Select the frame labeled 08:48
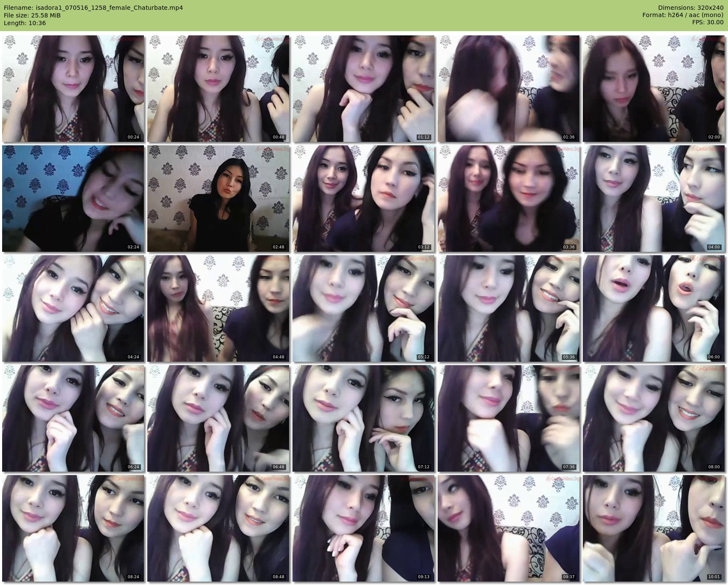 218,528
